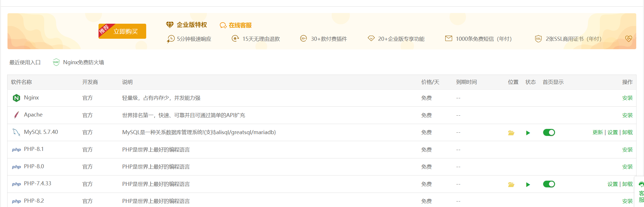The height and width of the screenshot is (207, 644).
Task: Click the PHP-8.1 software name
Action: [34, 149]
